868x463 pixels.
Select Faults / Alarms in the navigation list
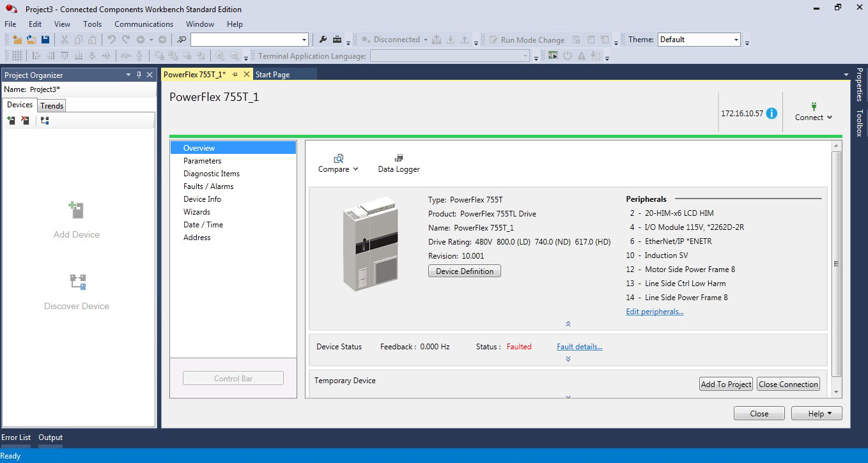click(233, 186)
